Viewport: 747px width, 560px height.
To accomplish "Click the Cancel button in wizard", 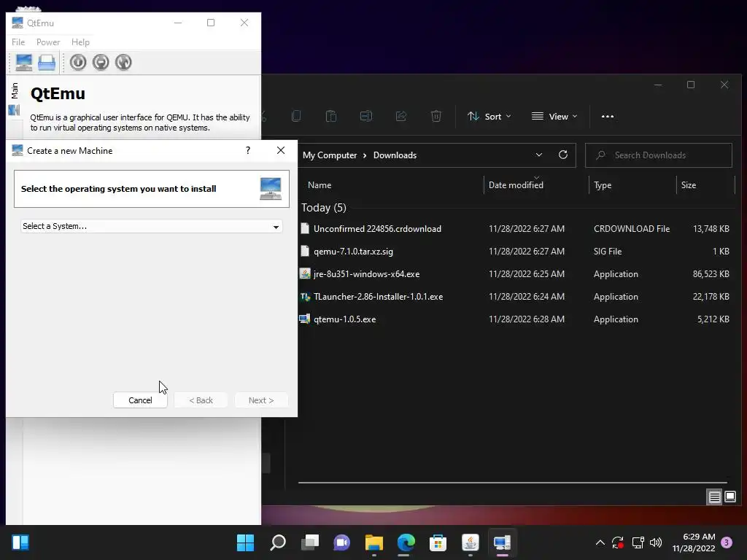I will pyautogui.click(x=140, y=400).
